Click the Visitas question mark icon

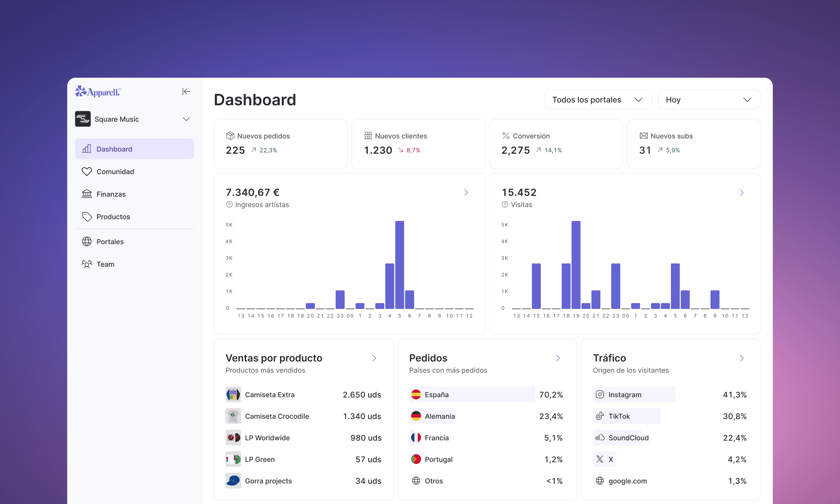click(505, 205)
